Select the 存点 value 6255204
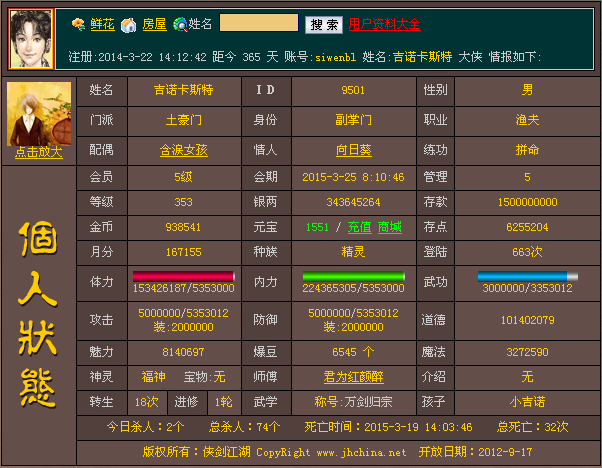Screen dimensions: 602x468 click(x=528, y=227)
